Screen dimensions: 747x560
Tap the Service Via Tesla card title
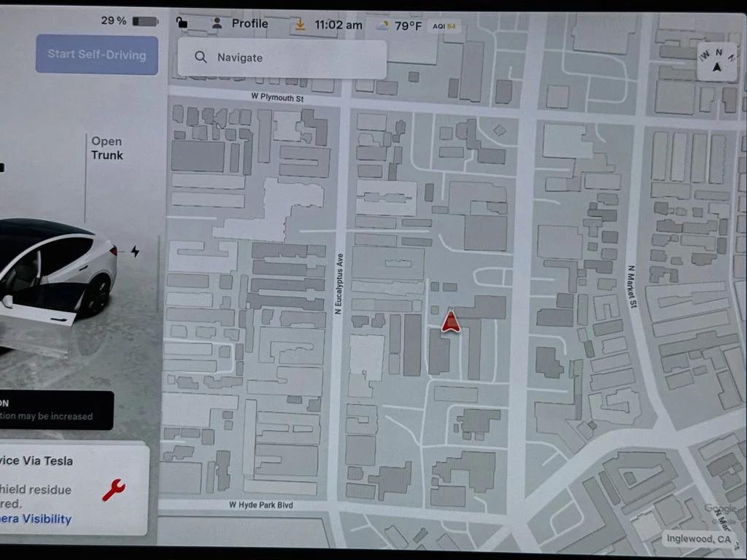pyautogui.click(x=36, y=461)
